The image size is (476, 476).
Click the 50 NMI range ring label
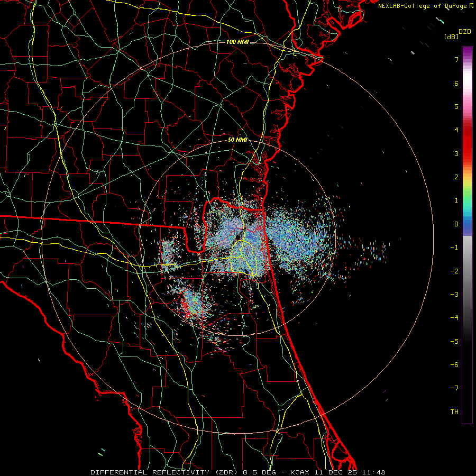coord(237,140)
